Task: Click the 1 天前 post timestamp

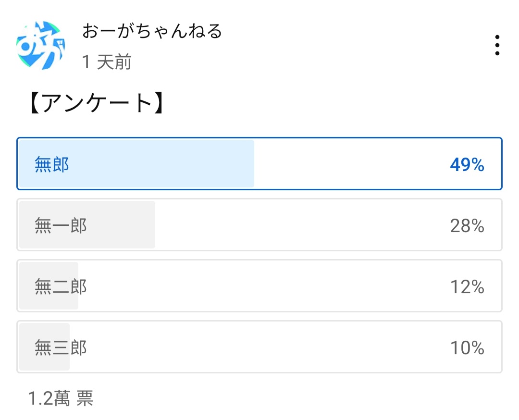Action: pyautogui.click(x=107, y=62)
